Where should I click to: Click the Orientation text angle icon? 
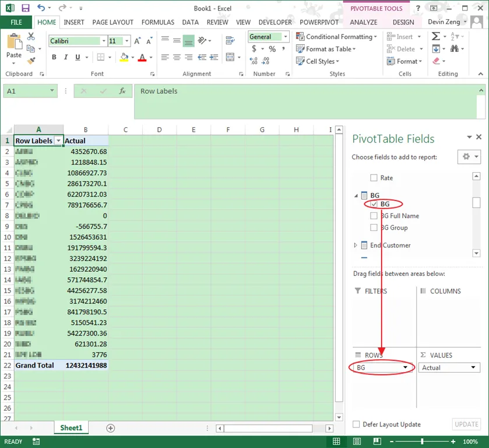pos(202,40)
